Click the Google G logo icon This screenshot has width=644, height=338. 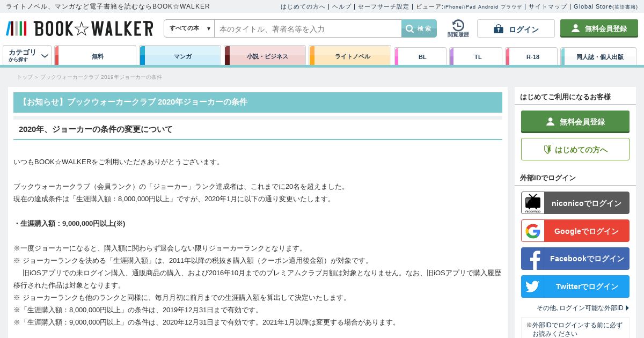pos(533,231)
